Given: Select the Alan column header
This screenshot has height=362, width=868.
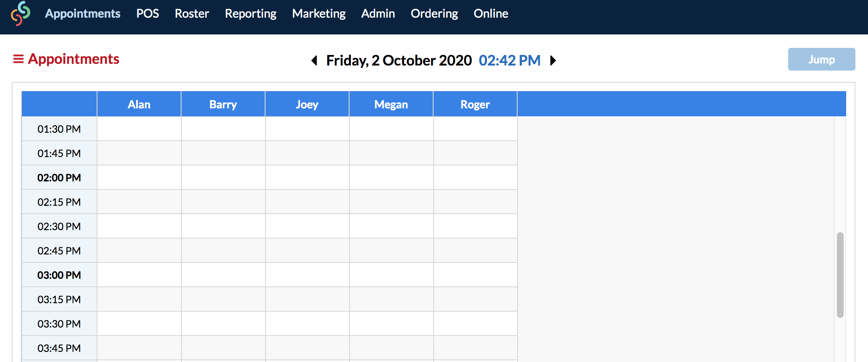Looking at the screenshot, I should [x=139, y=104].
